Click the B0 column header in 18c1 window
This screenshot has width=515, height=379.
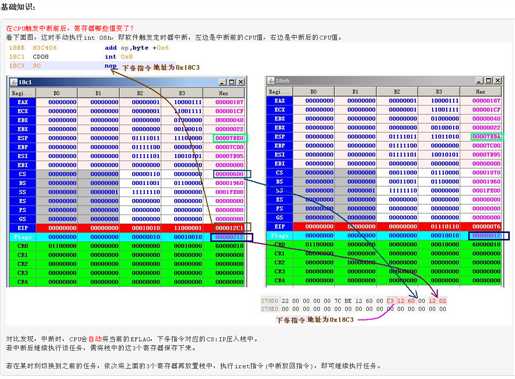coord(57,93)
